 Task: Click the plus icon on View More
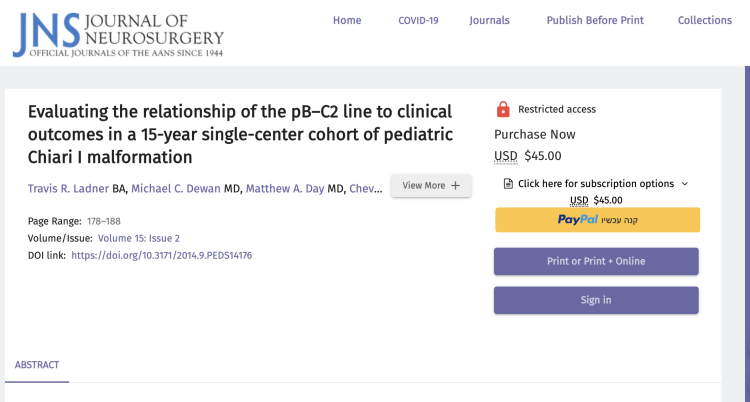(x=456, y=185)
